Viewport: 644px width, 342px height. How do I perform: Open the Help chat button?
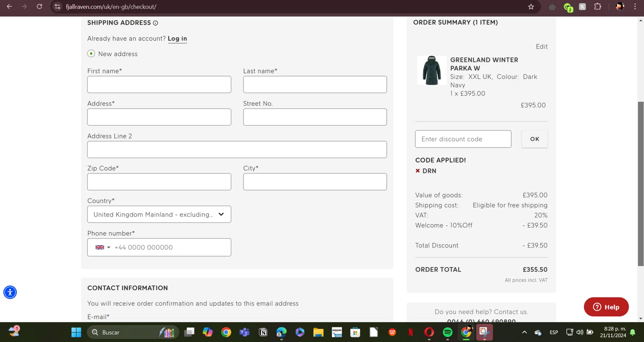(606, 307)
